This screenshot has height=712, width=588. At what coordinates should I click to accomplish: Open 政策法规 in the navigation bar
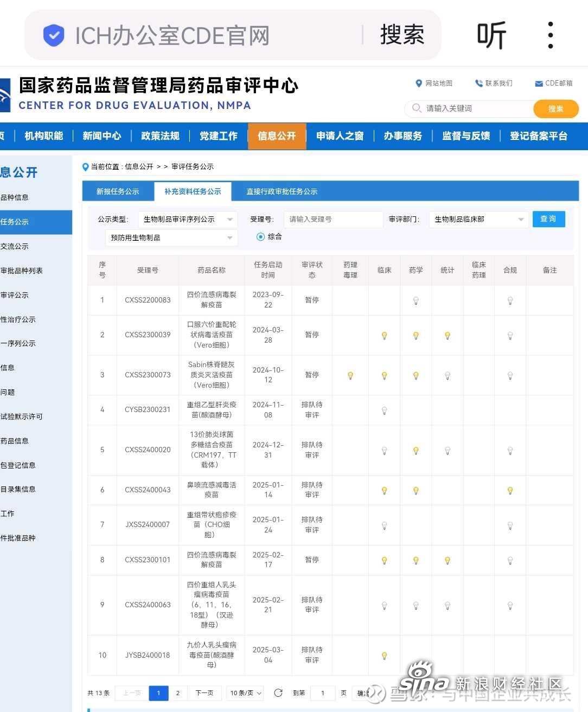click(160, 136)
